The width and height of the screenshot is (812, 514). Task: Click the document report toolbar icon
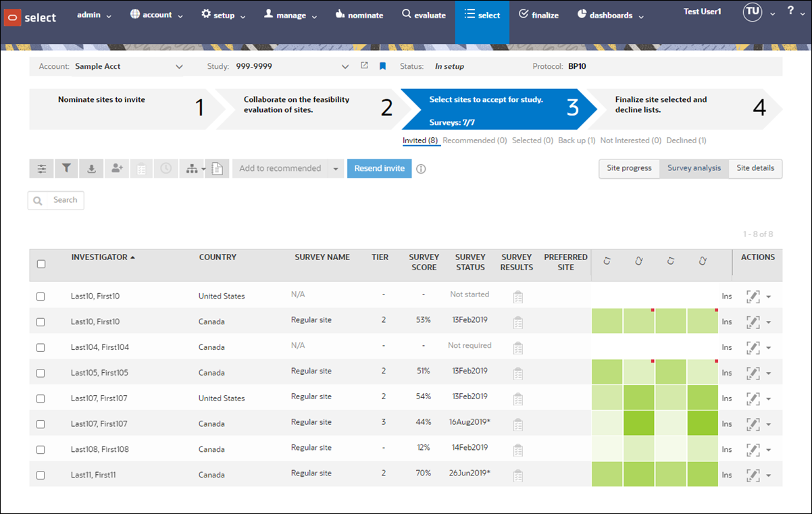[x=218, y=169]
